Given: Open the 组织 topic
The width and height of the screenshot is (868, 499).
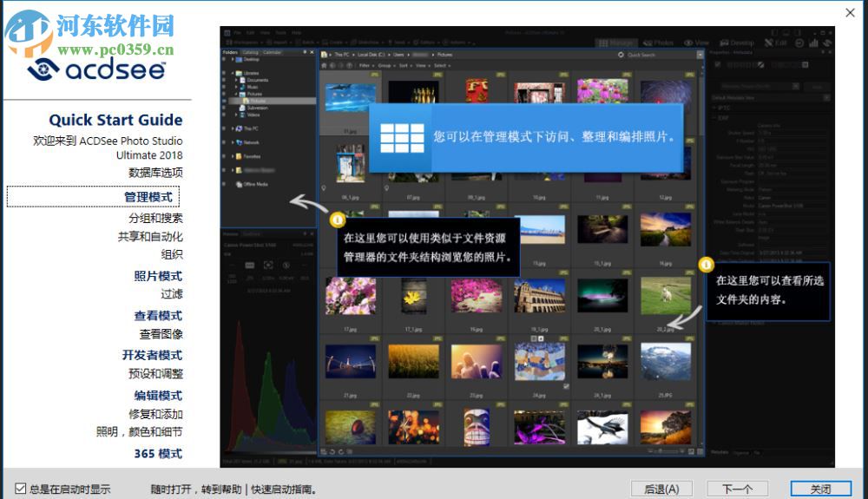Looking at the screenshot, I should pos(172,254).
